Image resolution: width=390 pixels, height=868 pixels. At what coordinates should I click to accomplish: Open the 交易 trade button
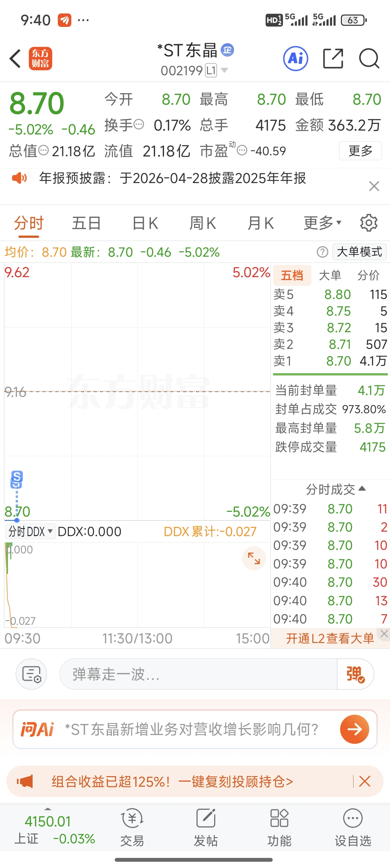click(132, 828)
